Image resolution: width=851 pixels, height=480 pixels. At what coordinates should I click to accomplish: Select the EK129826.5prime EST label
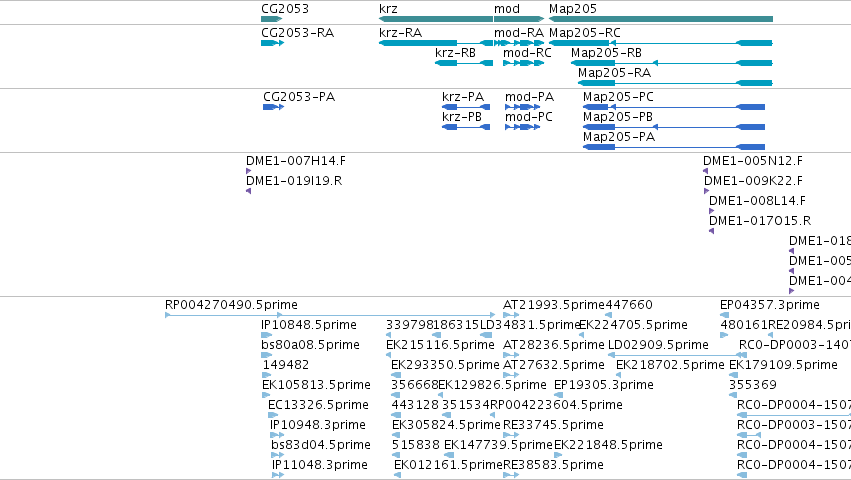492,386
